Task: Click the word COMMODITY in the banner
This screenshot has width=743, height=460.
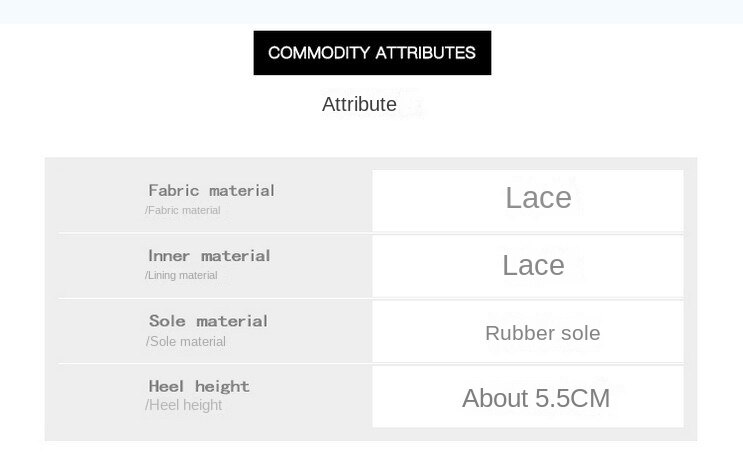Action: [x=319, y=53]
